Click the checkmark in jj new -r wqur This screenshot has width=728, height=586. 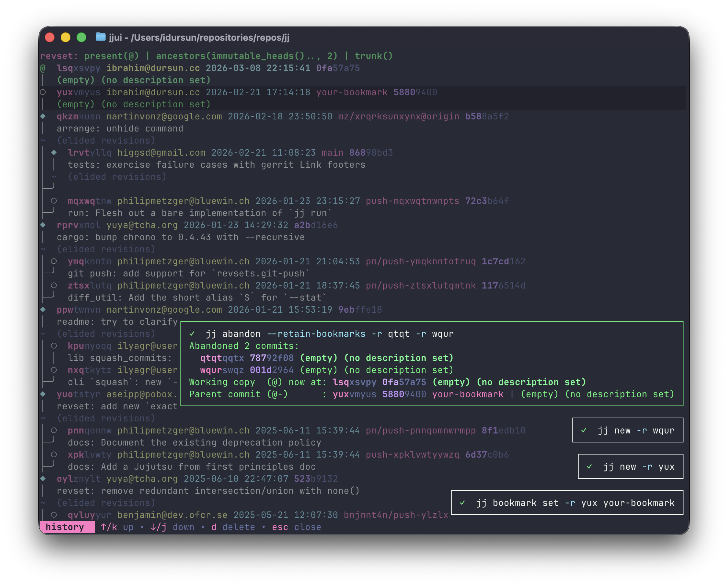coord(584,430)
